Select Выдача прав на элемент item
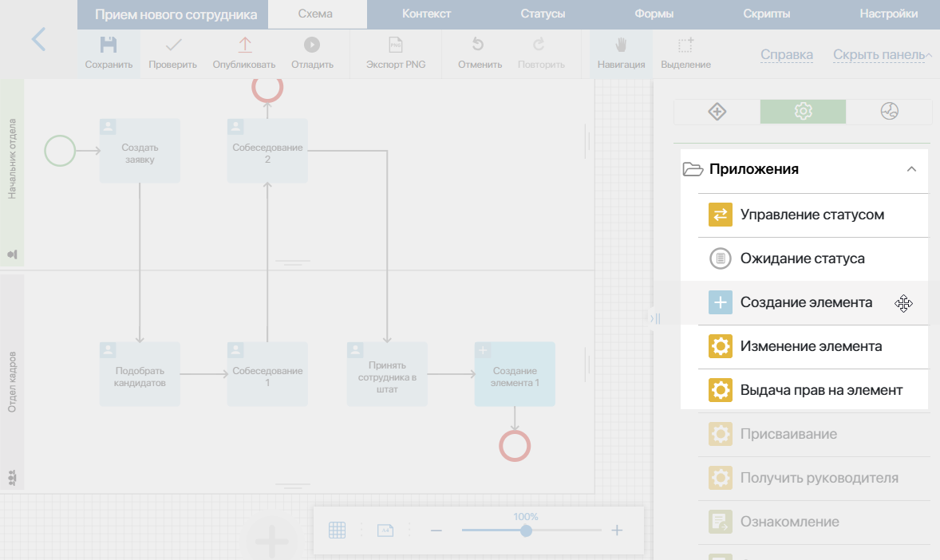The width and height of the screenshot is (940, 560). tap(813, 390)
